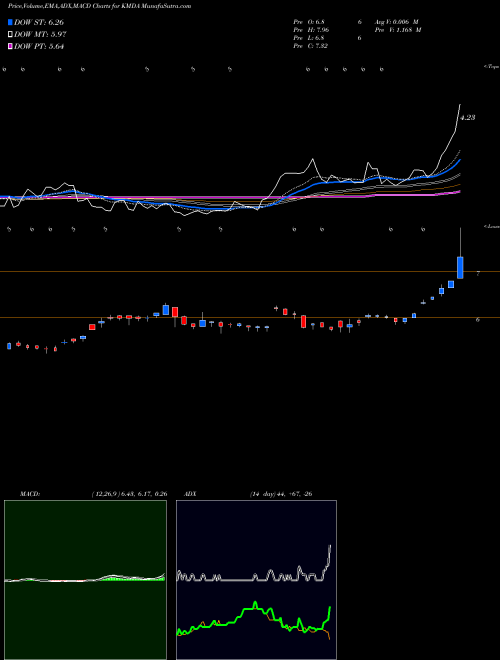The width and height of the screenshot is (500, 660).
Task: Click the white DOW MT legend swatch
Action: [x=10, y=35]
